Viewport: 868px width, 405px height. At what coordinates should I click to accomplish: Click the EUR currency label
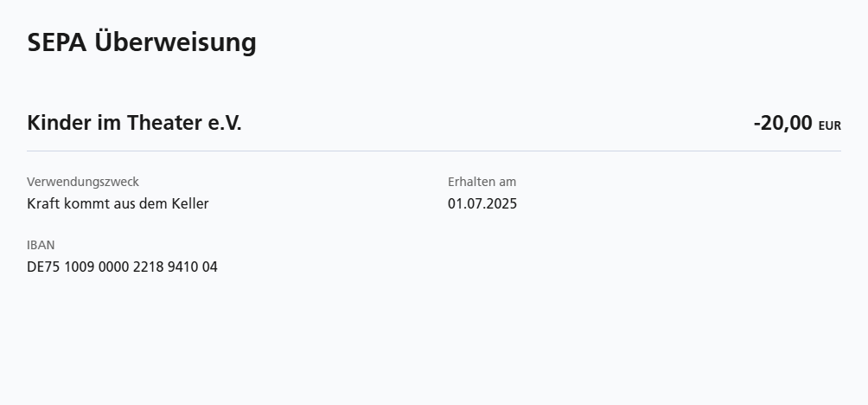(x=829, y=125)
